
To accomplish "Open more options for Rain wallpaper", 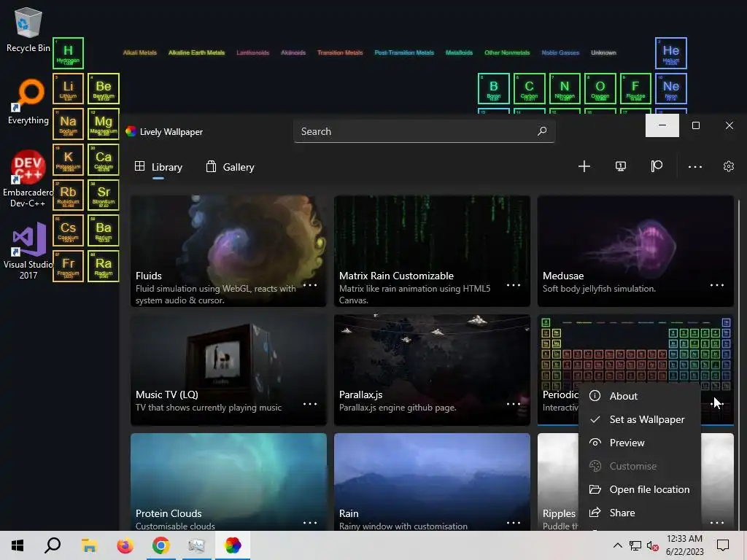I will click(x=514, y=522).
